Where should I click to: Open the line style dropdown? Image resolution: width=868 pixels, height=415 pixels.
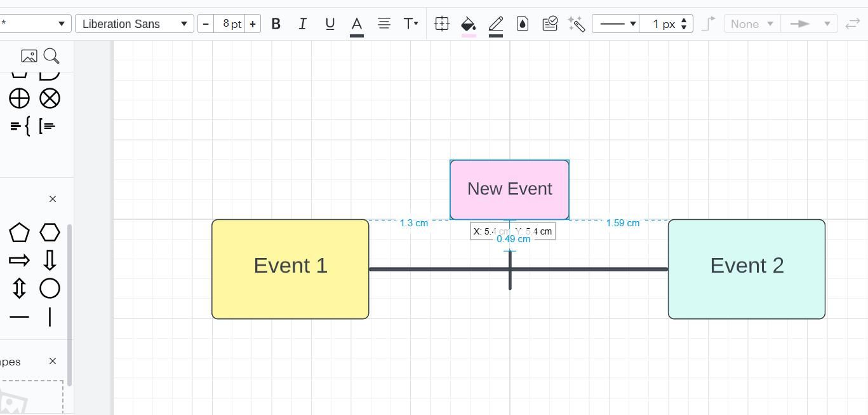615,24
